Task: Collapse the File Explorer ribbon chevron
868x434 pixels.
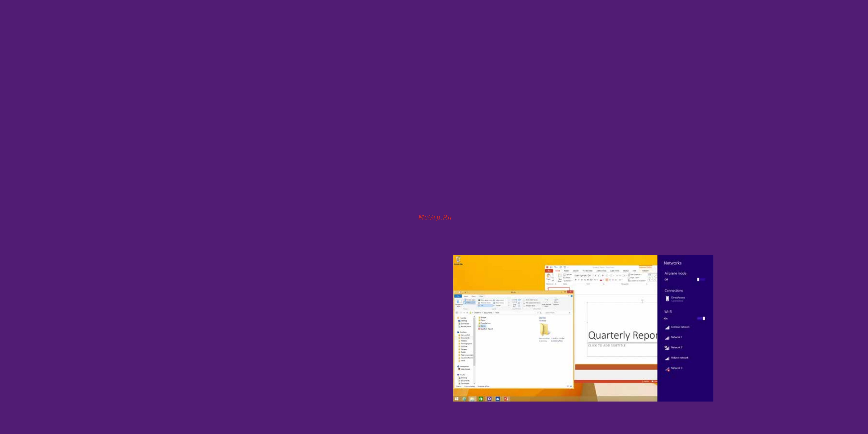Action: (569, 296)
